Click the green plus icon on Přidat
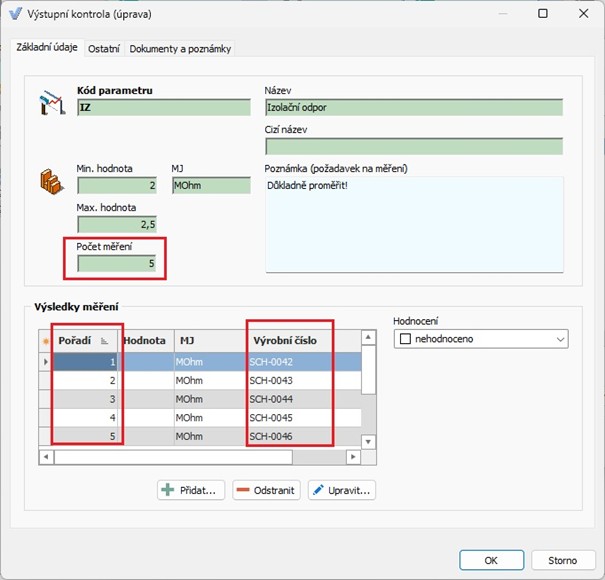Viewport: 605px width, 580px height. [168, 490]
